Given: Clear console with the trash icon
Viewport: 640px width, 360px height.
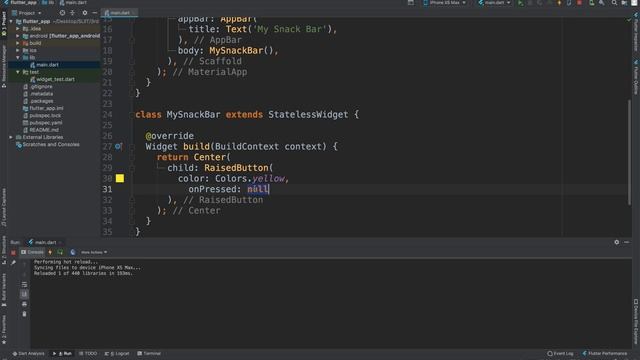Looking at the screenshot, I should point(24,314).
